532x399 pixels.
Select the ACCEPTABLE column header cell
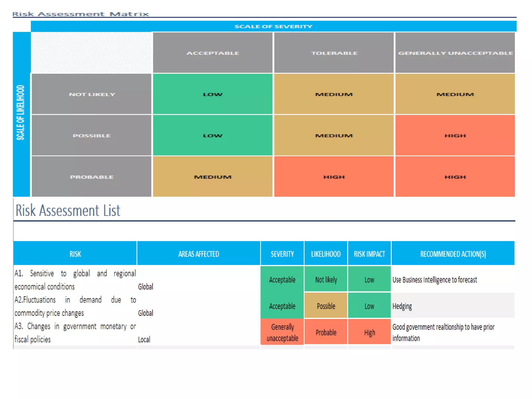pos(212,53)
